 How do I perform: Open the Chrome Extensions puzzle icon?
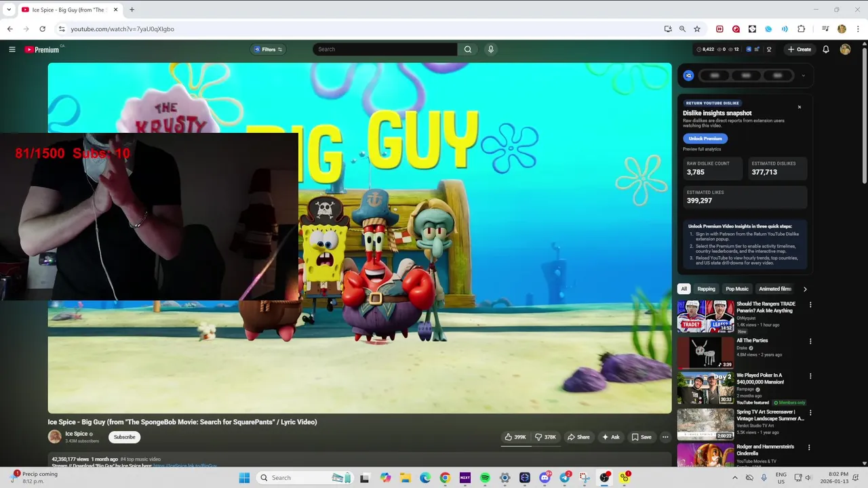(801, 29)
